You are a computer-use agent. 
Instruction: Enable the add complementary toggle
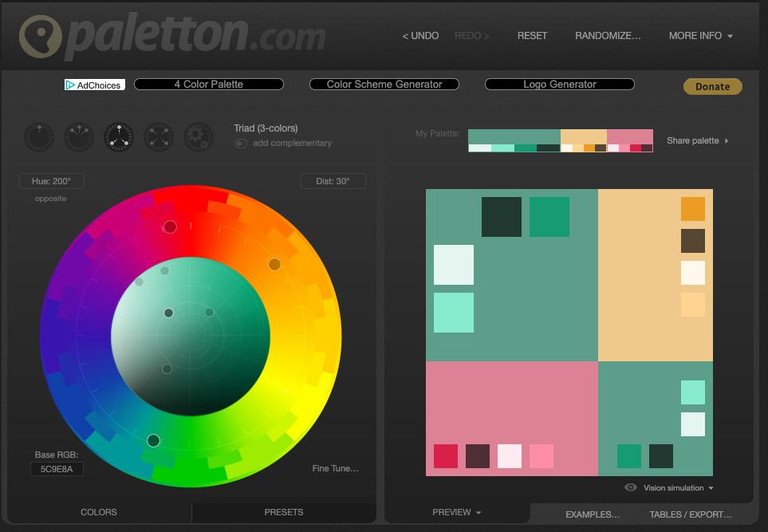point(240,144)
